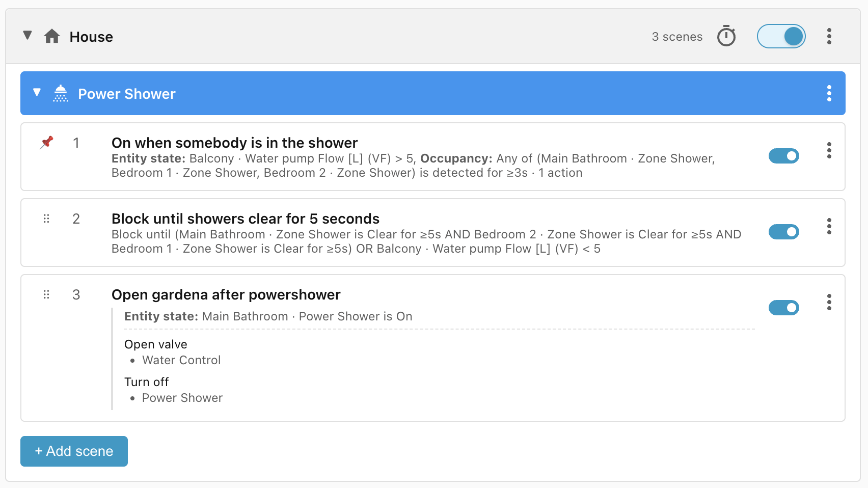Open more options for scene 1
Viewport: 868px width, 488px height.
[829, 150]
